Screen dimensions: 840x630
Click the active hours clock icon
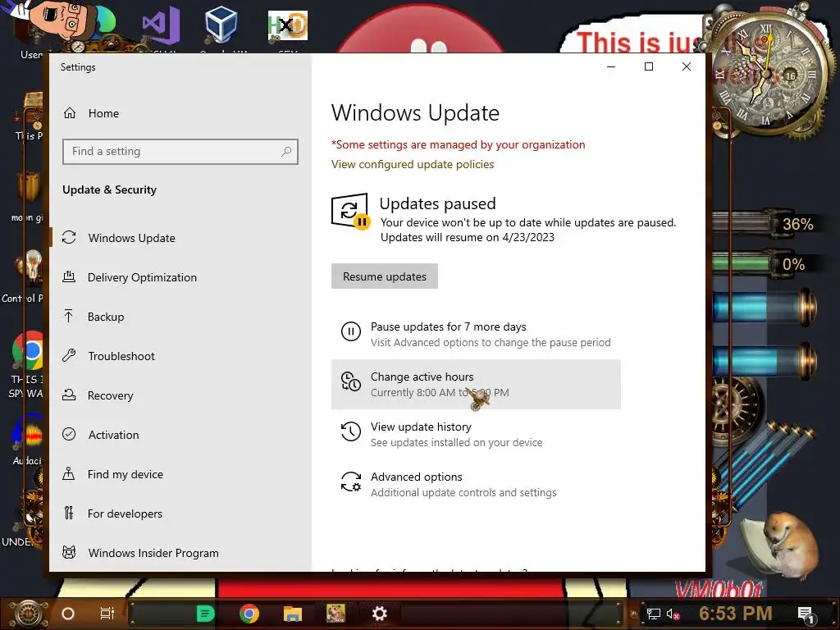pos(351,381)
